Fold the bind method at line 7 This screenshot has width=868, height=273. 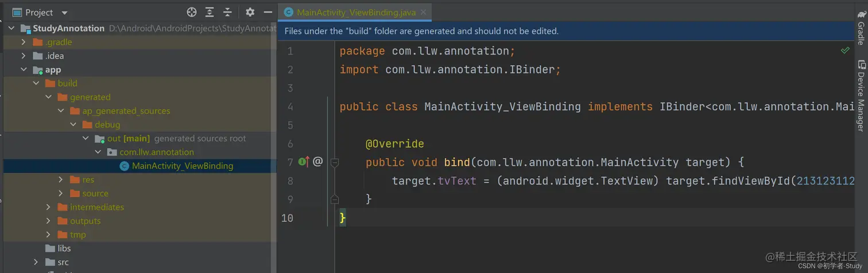click(x=335, y=163)
